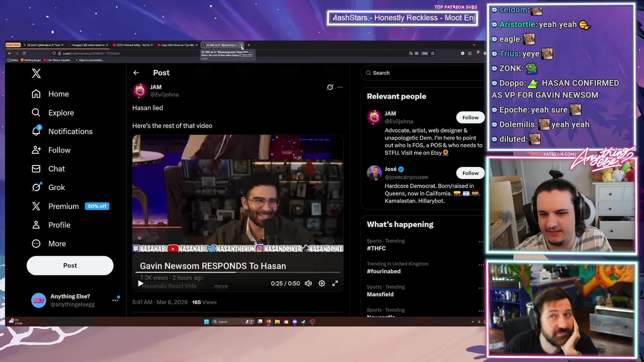644x362 pixels.
Task: Expand the system tray hidden icons chevron
Action: tap(472, 322)
